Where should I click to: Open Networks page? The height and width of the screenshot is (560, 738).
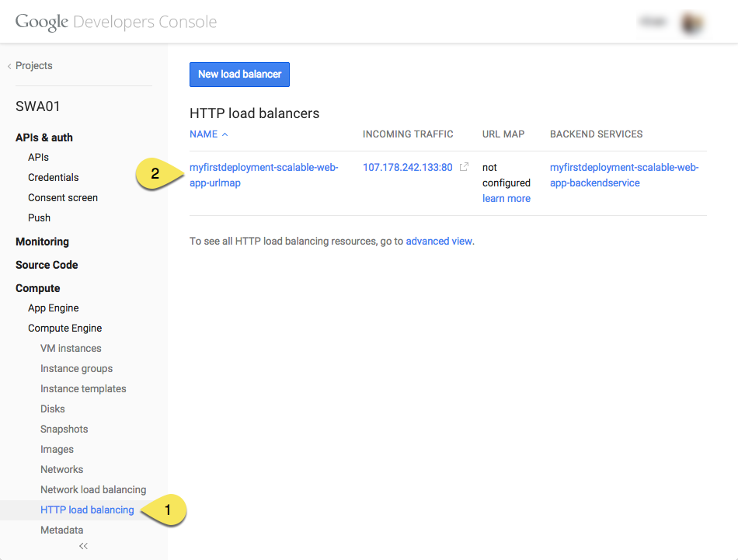[61, 470]
